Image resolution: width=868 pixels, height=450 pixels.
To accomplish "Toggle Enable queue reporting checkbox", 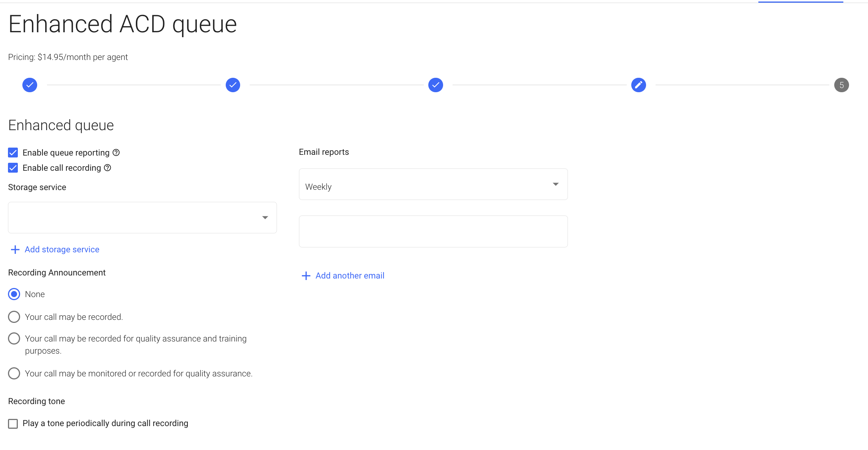I will click(13, 152).
